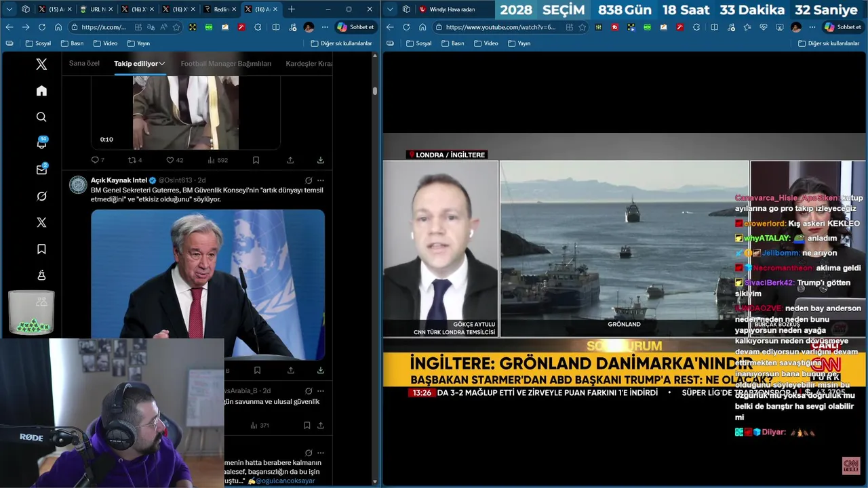Open X notifications bell with badge
This screenshot has width=868, height=488.
[41, 143]
